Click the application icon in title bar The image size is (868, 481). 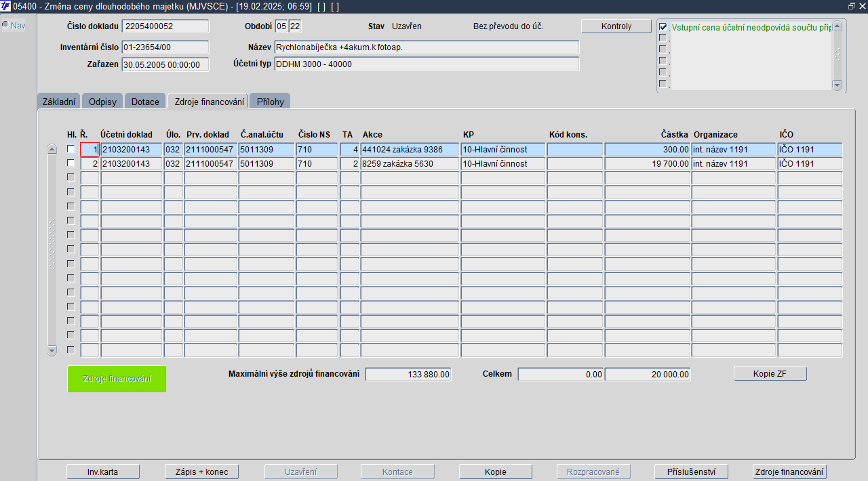[6, 6]
